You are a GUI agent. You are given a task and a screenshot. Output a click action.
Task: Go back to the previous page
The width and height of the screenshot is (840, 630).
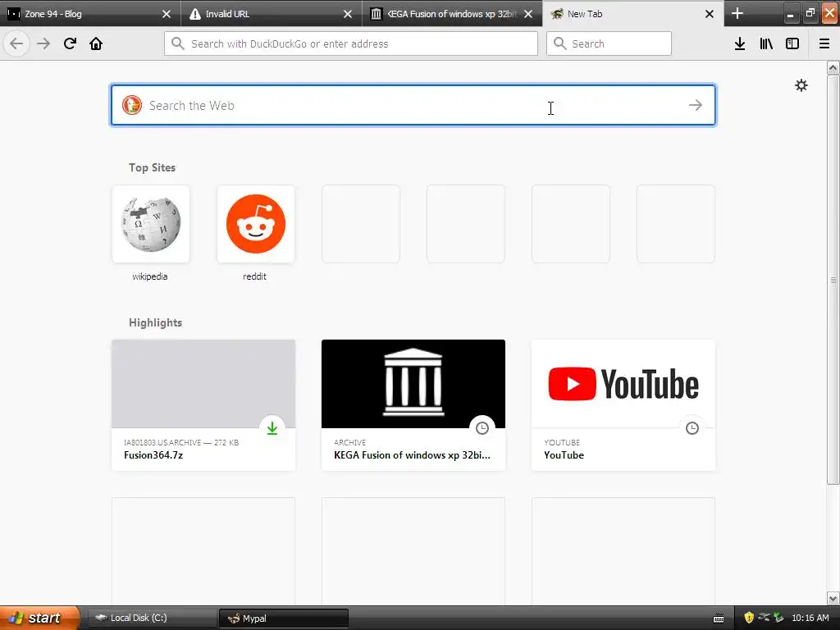pos(16,43)
